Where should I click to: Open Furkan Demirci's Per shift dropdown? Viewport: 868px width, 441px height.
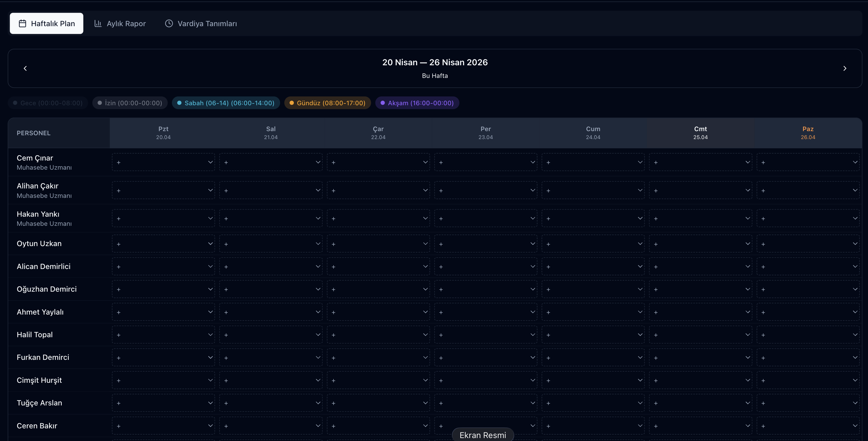click(485, 358)
